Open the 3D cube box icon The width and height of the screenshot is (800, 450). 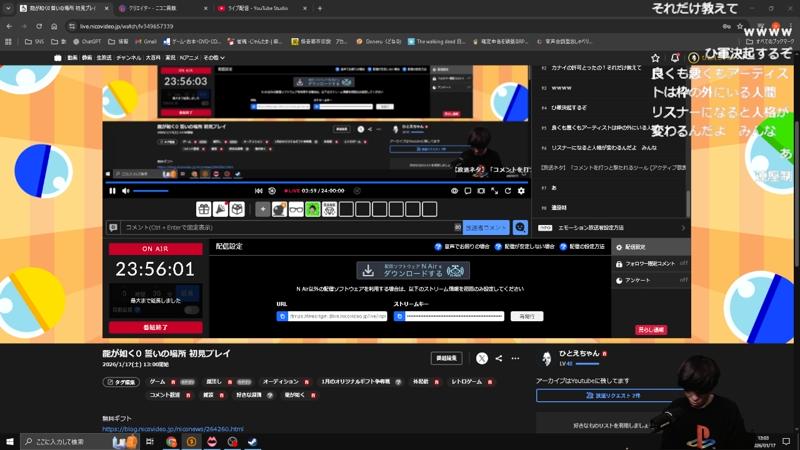237,209
